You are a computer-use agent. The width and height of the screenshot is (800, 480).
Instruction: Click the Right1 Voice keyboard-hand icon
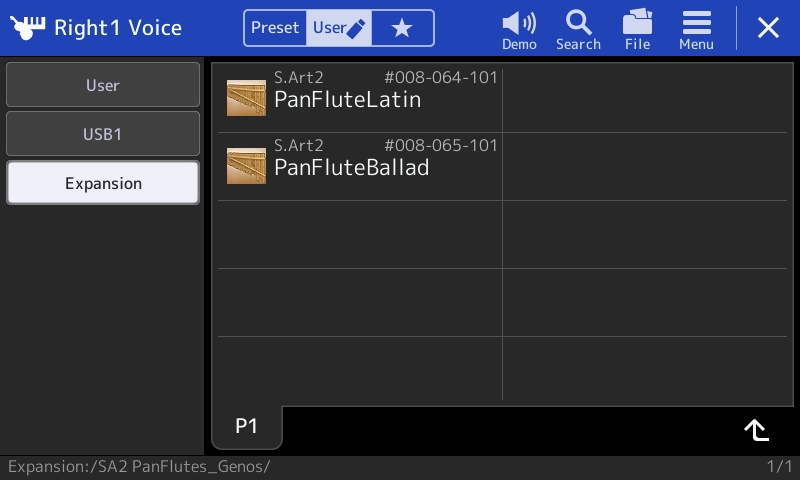28,28
